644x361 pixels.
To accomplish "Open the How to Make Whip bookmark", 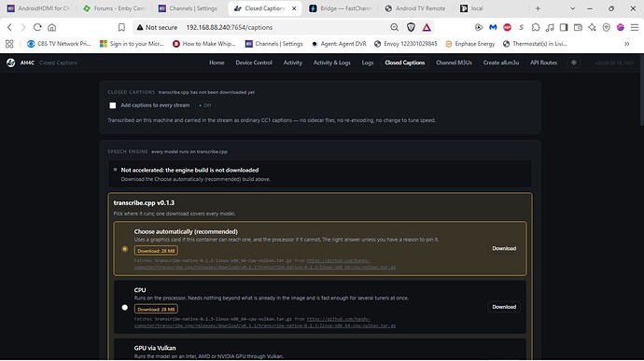I will pos(204,44).
